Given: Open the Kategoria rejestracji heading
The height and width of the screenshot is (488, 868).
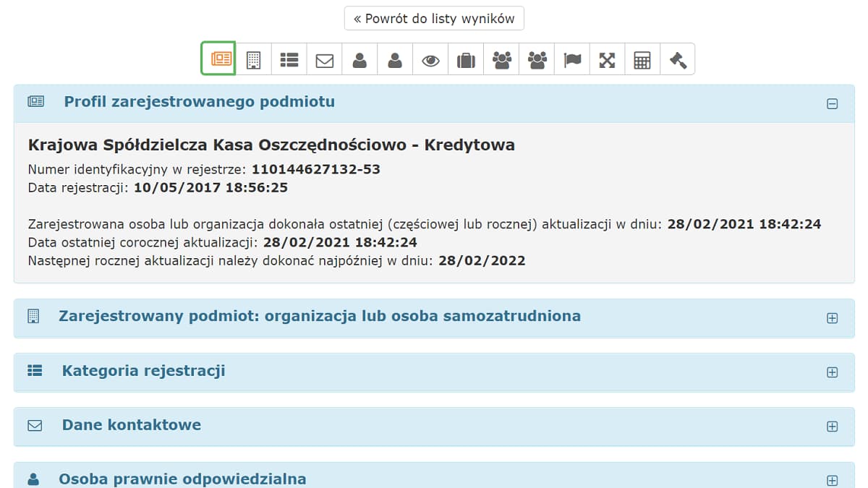Looking at the screenshot, I should click(x=144, y=371).
